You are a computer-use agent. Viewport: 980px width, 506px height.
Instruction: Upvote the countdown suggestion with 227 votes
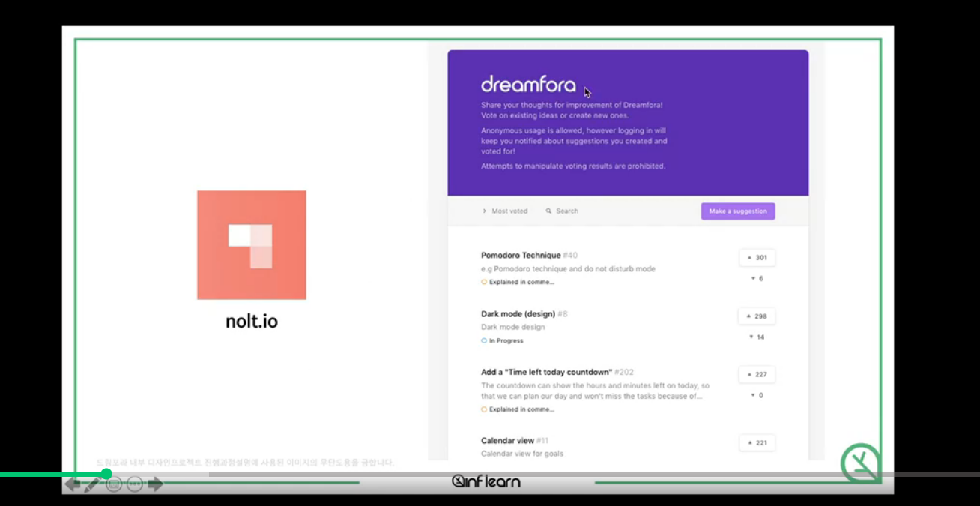tap(757, 375)
